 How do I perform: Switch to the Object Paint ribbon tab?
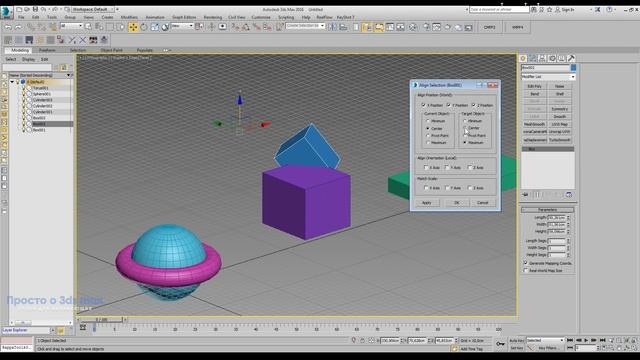tap(111, 50)
